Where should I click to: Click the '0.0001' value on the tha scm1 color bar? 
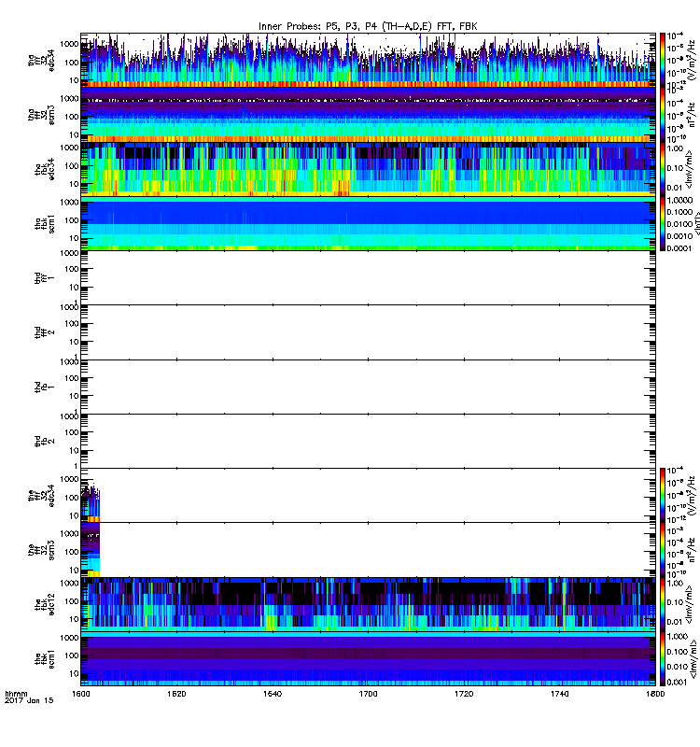coord(679,248)
